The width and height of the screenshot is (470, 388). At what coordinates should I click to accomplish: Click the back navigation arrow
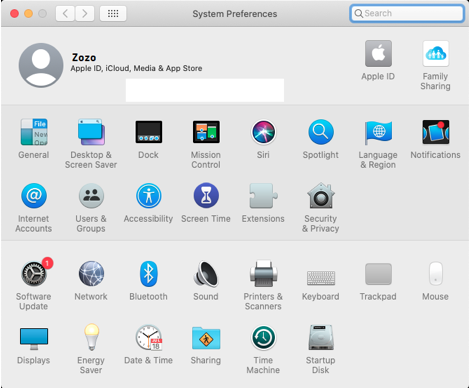(x=65, y=14)
